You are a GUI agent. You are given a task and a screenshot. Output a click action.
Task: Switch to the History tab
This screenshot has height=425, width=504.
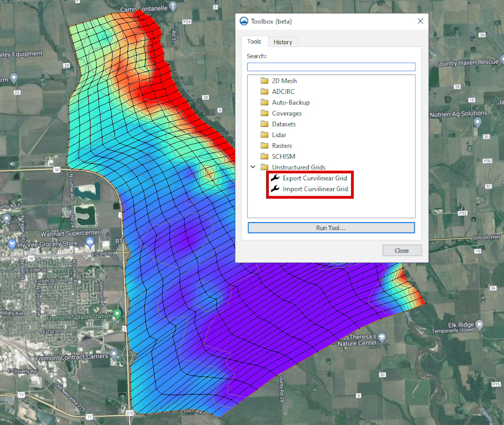[283, 42]
